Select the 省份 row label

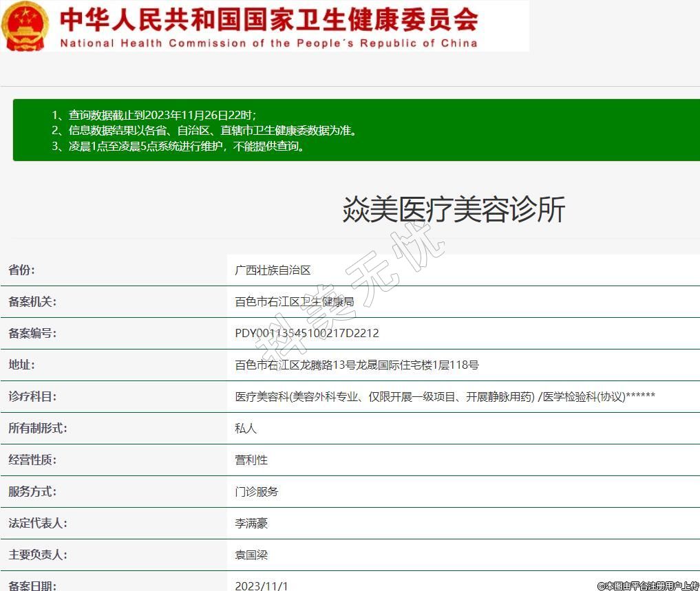click(21, 270)
